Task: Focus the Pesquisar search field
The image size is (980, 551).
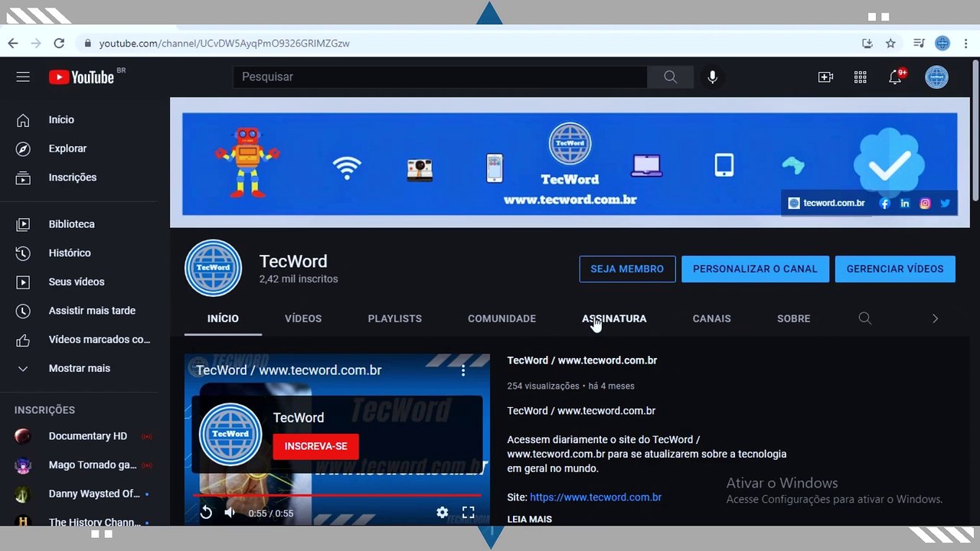Action: pos(439,77)
